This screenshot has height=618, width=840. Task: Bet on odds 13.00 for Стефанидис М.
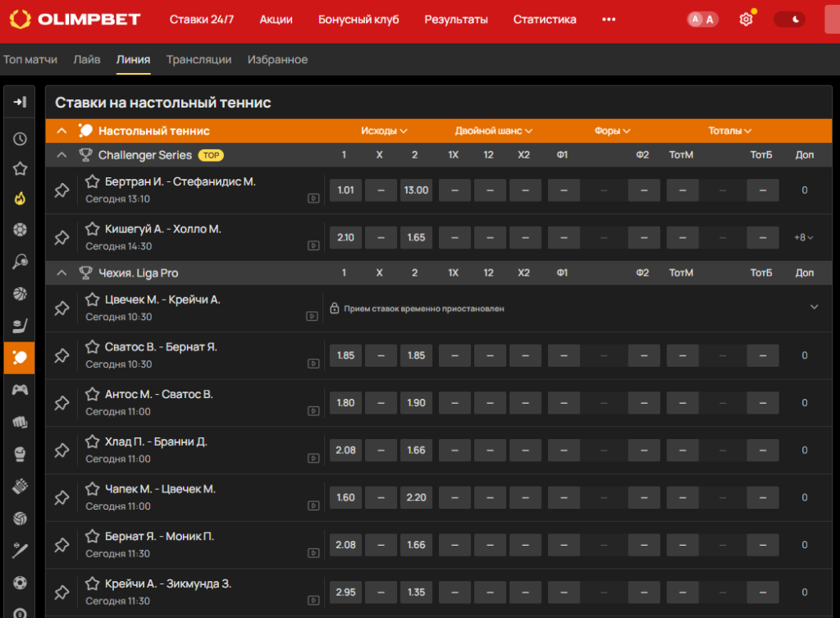416,190
